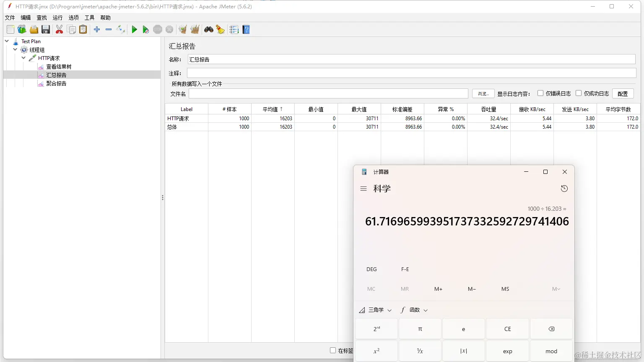Click the MS memory store key in Calculator
Viewport: 644px width, 362px height.
505,289
